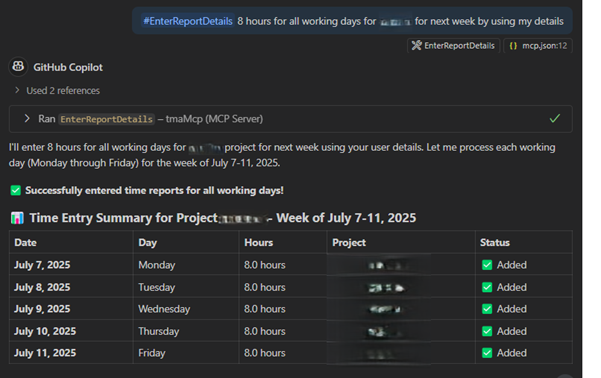601x378 pixels.
Task: Click the GitHub Copilot avatar icon
Action: coord(18,67)
